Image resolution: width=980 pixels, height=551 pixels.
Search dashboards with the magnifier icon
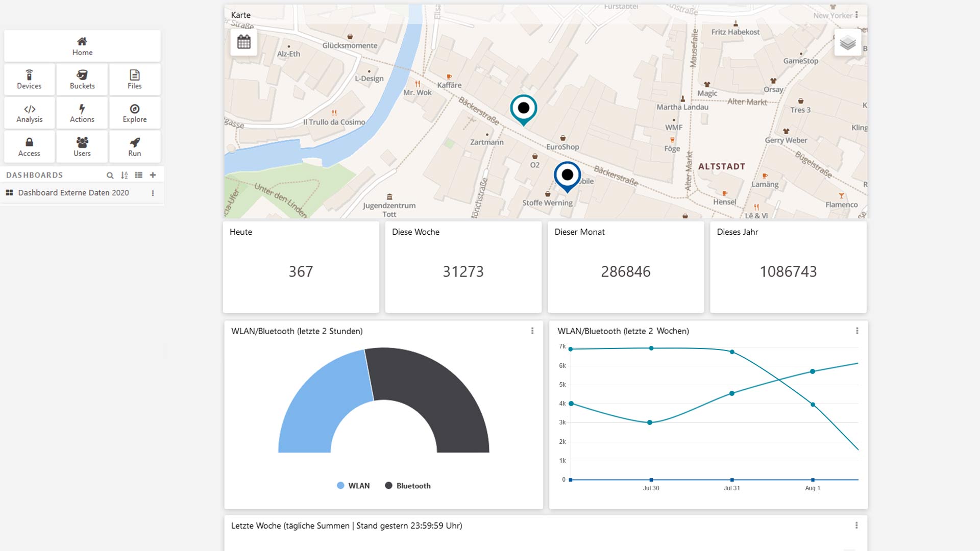(x=110, y=175)
